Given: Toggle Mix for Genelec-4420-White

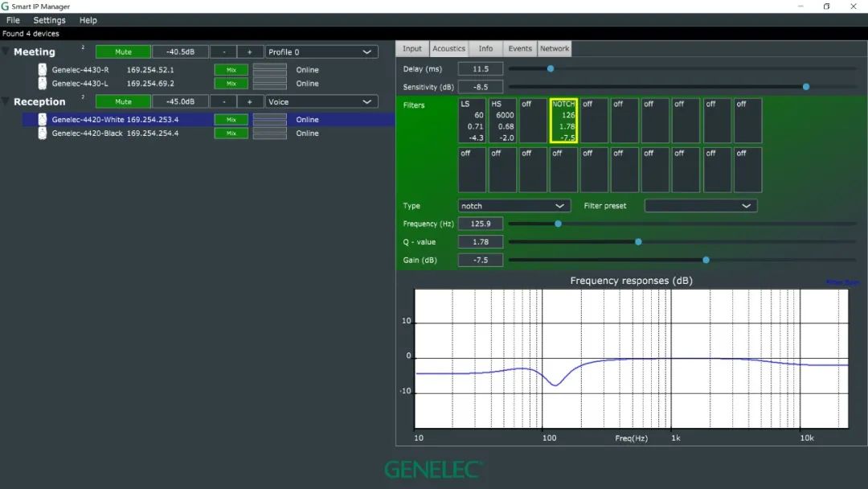Looking at the screenshot, I should [231, 119].
